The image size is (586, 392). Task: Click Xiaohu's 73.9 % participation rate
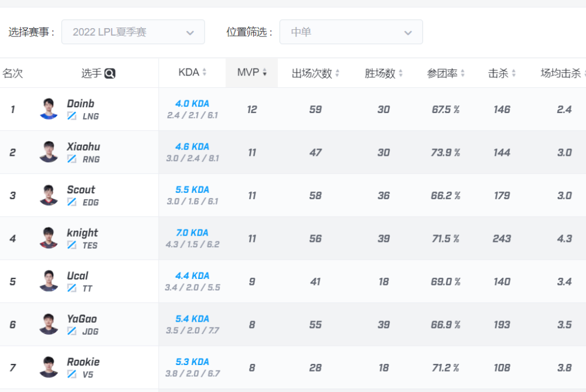[445, 152]
